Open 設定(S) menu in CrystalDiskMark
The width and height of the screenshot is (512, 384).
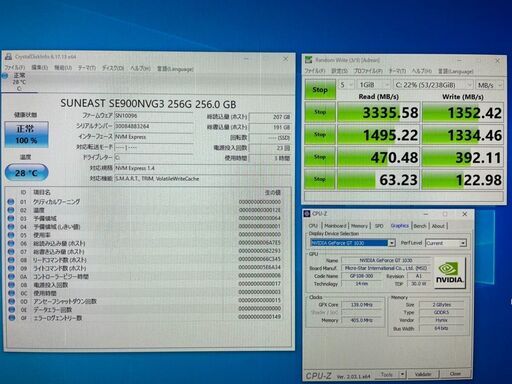339,71
